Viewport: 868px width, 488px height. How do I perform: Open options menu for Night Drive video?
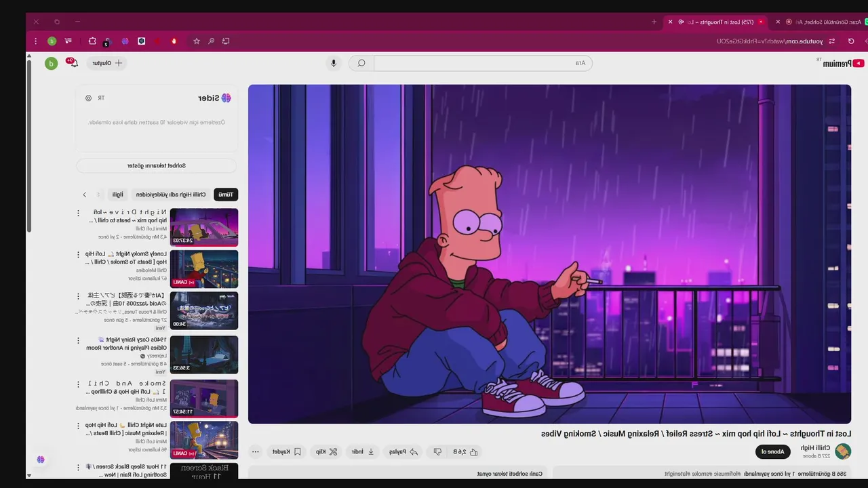pyautogui.click(x=78, y=213)
